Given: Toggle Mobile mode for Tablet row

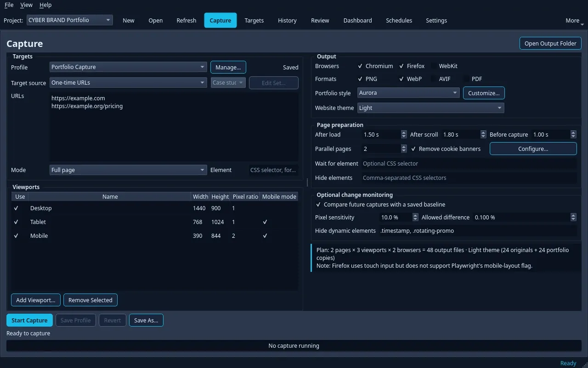Looking at the screenshot, I should [x=265, y=222].
